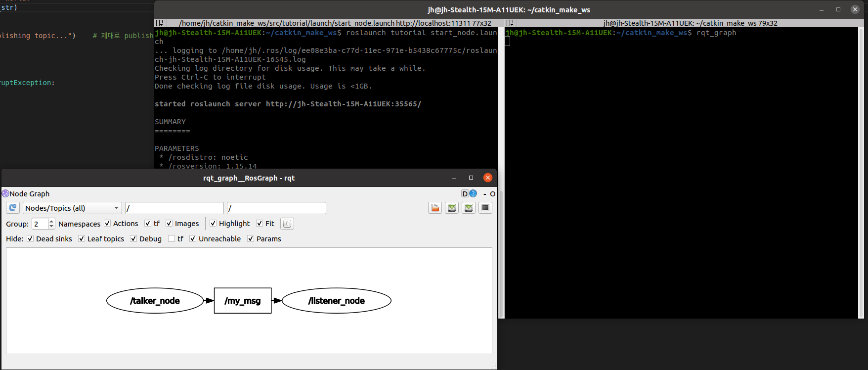Click the Korean comment in code editor
This screenshot has width=868, height=370.
(x=123, y=36)
